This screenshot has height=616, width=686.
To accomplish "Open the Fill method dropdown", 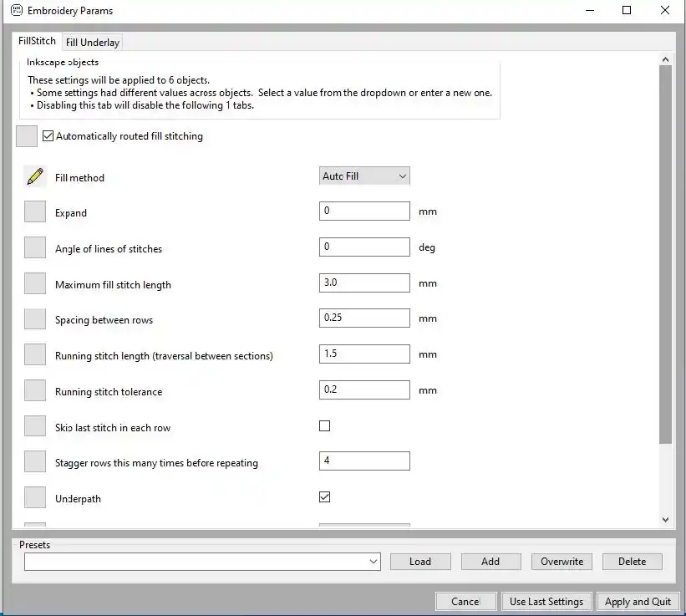I will (365, 176).
